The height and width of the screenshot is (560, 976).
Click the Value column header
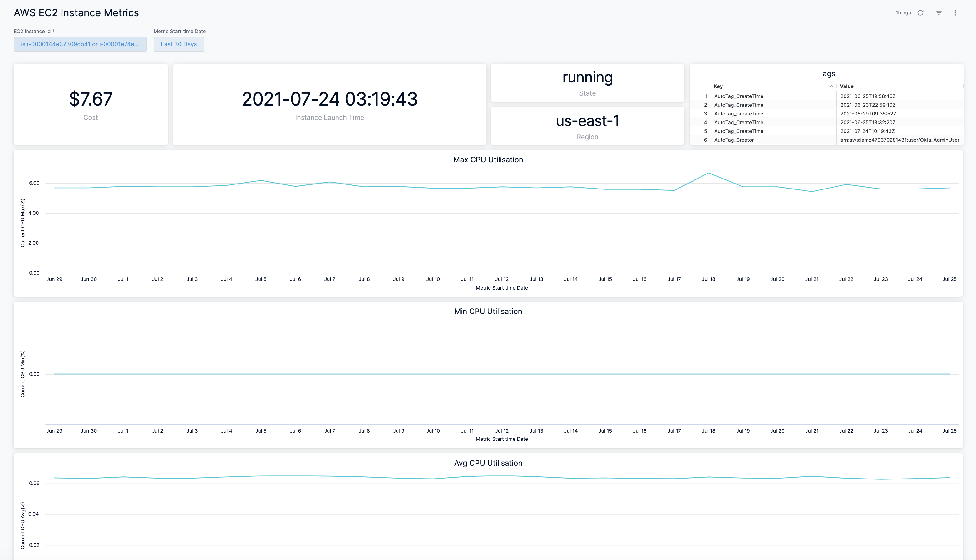(x=847, y=86)
